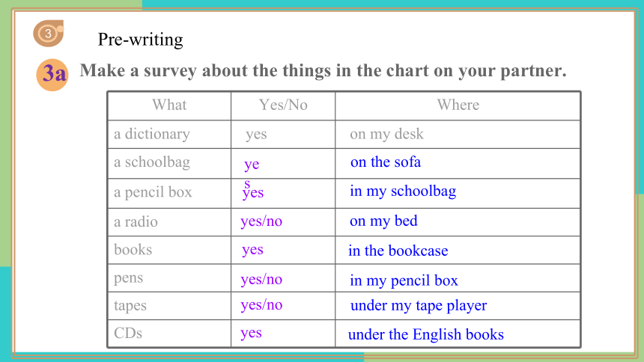Click the orange number 3 badge icon
644x362 pixels.
pos(49,33)
